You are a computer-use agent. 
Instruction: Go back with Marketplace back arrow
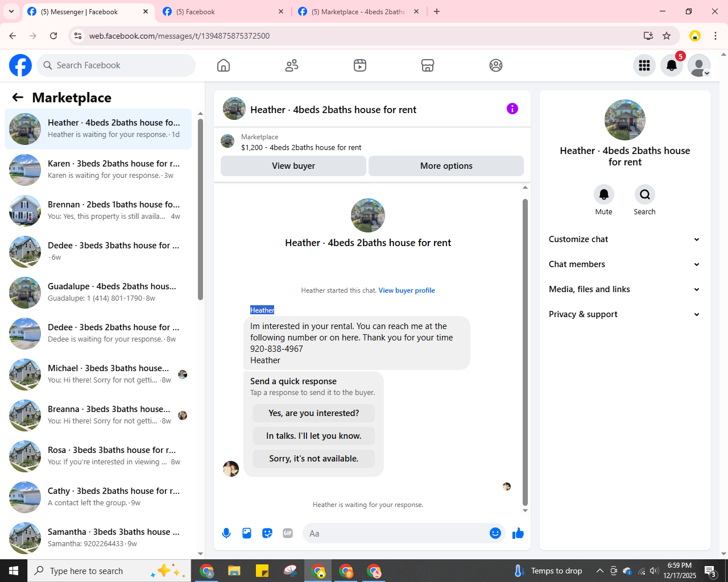coord(18,97)
